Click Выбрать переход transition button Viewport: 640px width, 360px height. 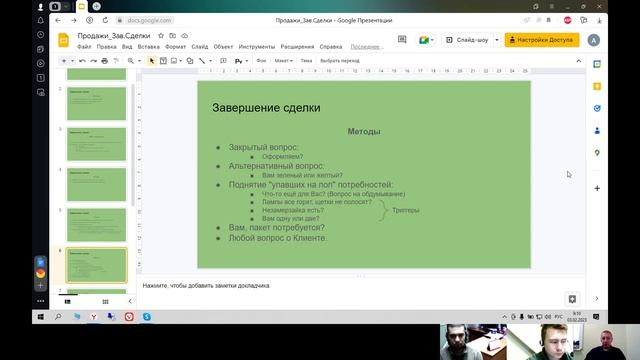(340, 61)
